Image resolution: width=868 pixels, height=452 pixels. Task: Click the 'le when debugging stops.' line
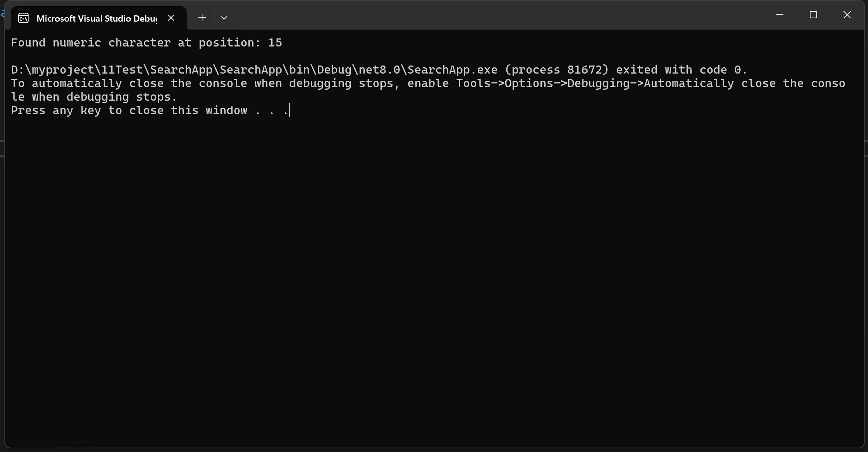pyautogui.click(x=94, y=97)
